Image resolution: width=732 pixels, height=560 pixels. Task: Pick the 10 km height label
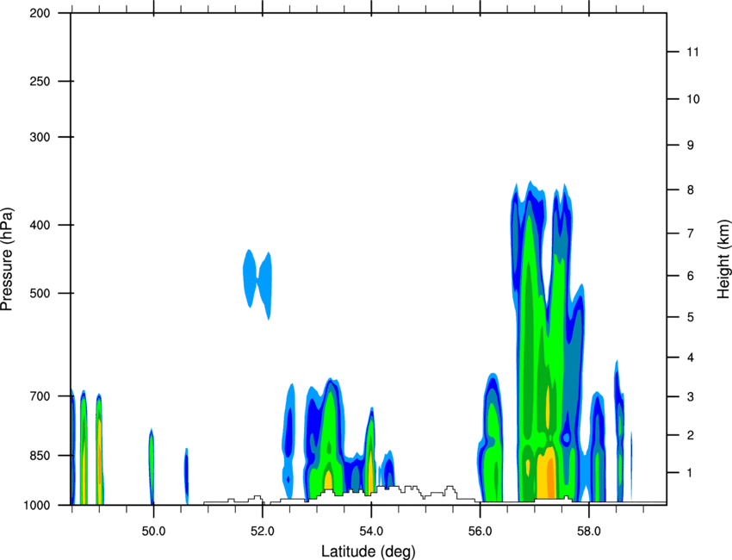click(692, 99)
